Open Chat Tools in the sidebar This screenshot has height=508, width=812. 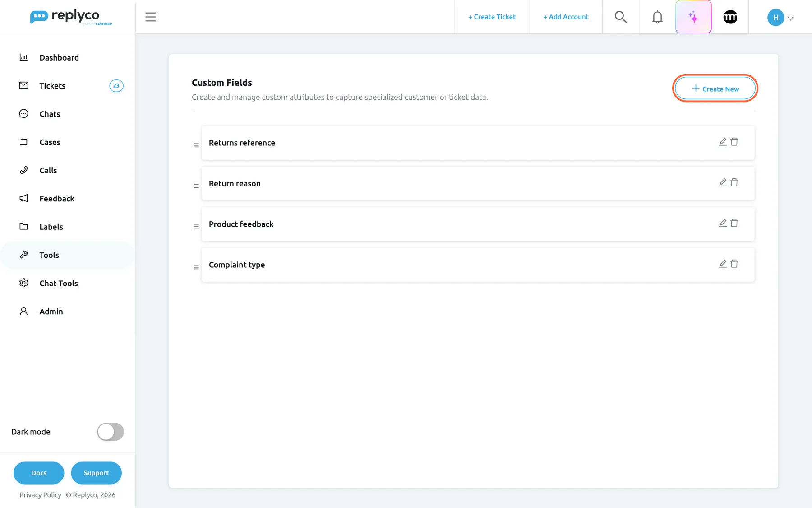pyautogui.click(x=68, y=283)
